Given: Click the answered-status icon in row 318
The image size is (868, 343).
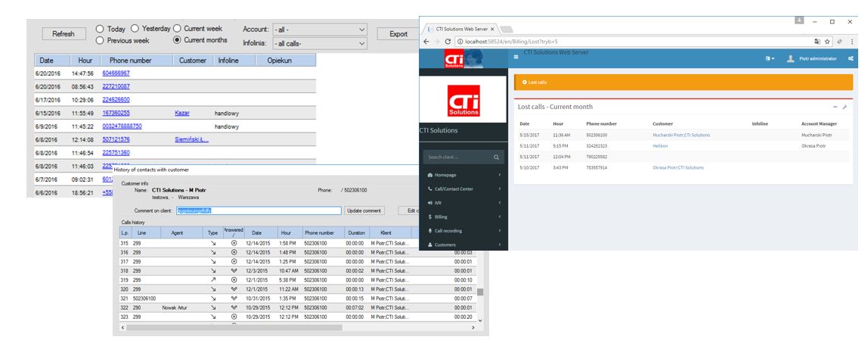Looking at the screenshot, I should click(x=234, y=271).
